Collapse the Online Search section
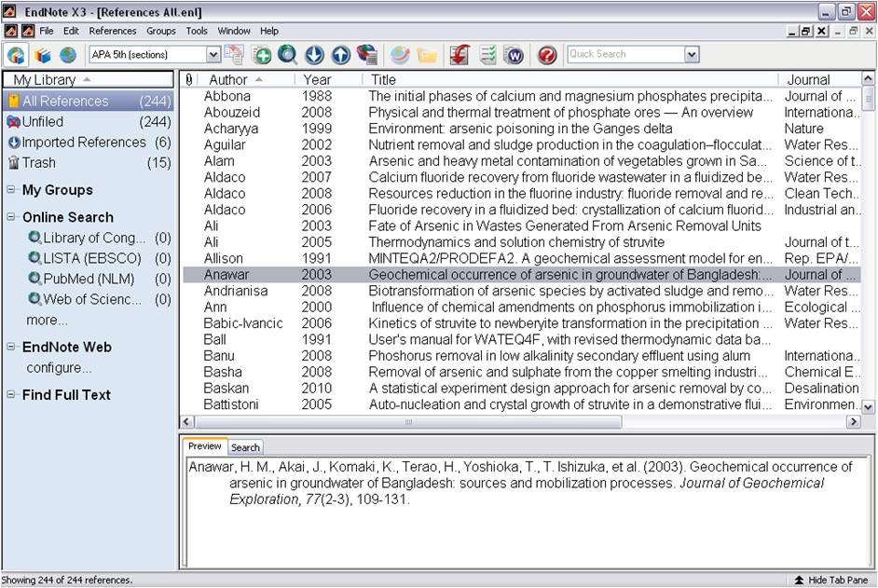Image resolution: width=878 pixels, height=588 pixels. coord(10,216)
